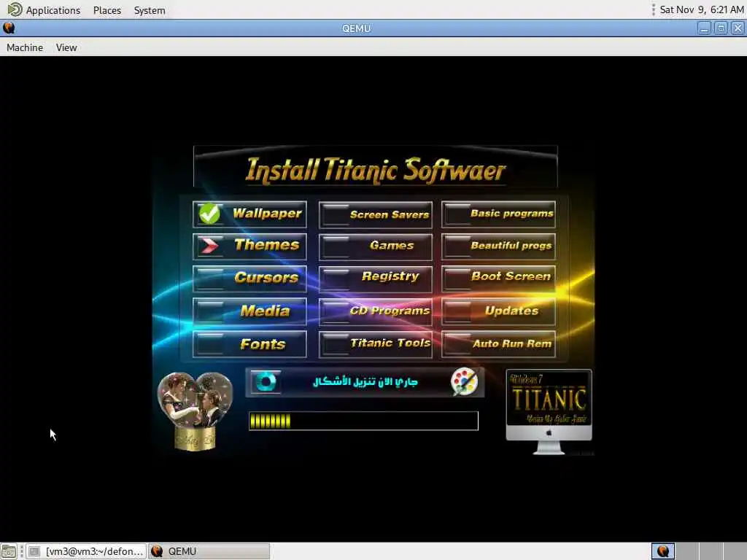The image size is (747, 560).
Task: Click the Screen Savers button
Action: click(376, 215)
